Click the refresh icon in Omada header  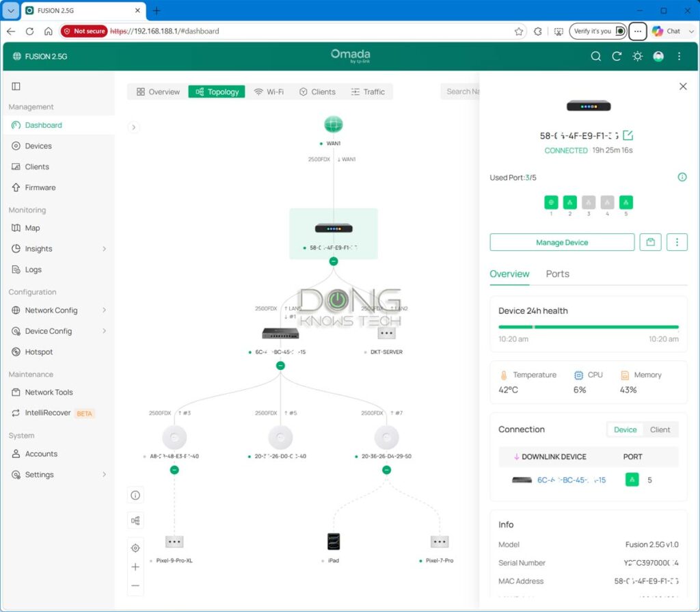[x=617, y=56]
